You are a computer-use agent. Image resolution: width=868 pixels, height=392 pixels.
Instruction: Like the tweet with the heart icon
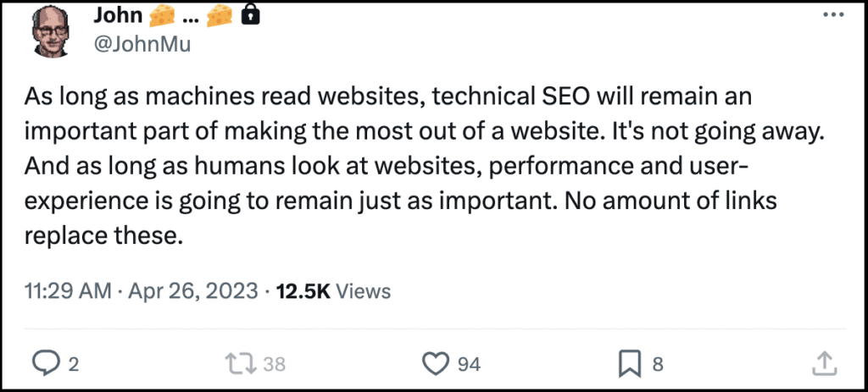[x=435, y=363]
